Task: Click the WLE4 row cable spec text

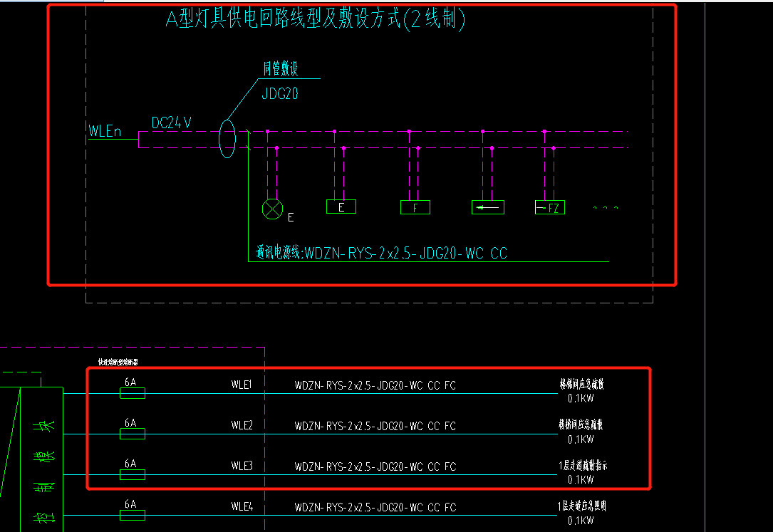Action: pos(375,507)
